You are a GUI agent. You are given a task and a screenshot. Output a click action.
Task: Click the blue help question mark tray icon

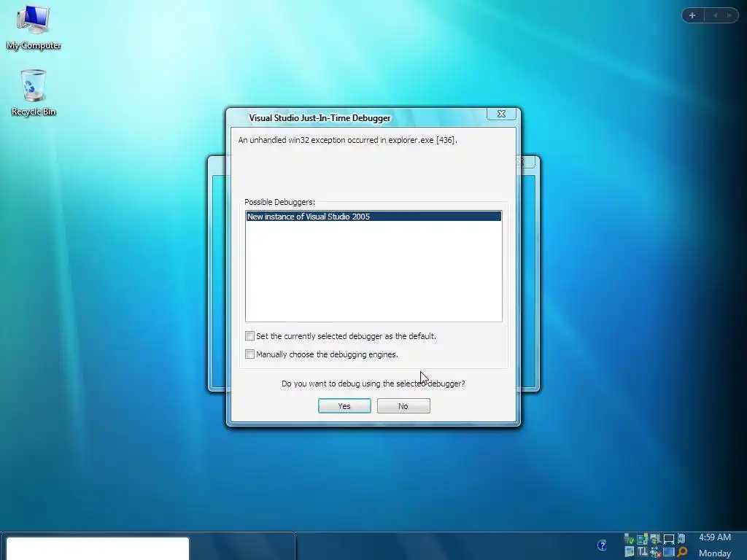602,545
